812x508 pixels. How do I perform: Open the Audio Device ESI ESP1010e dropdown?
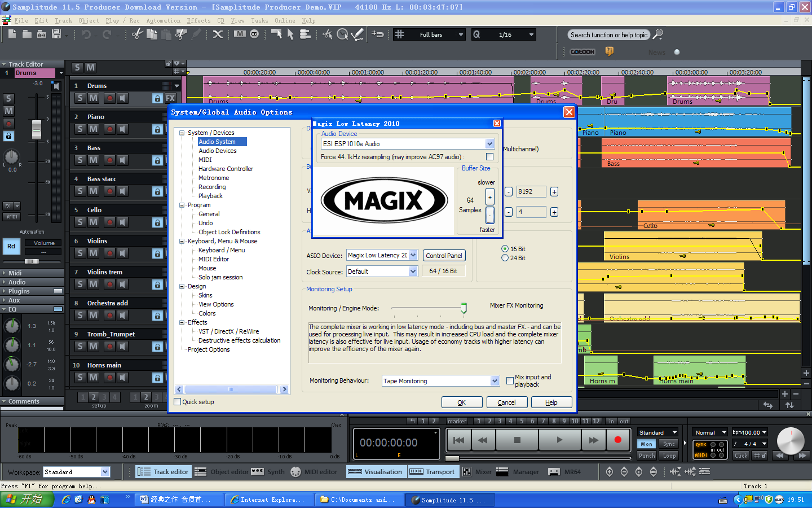tap(489, 144)
